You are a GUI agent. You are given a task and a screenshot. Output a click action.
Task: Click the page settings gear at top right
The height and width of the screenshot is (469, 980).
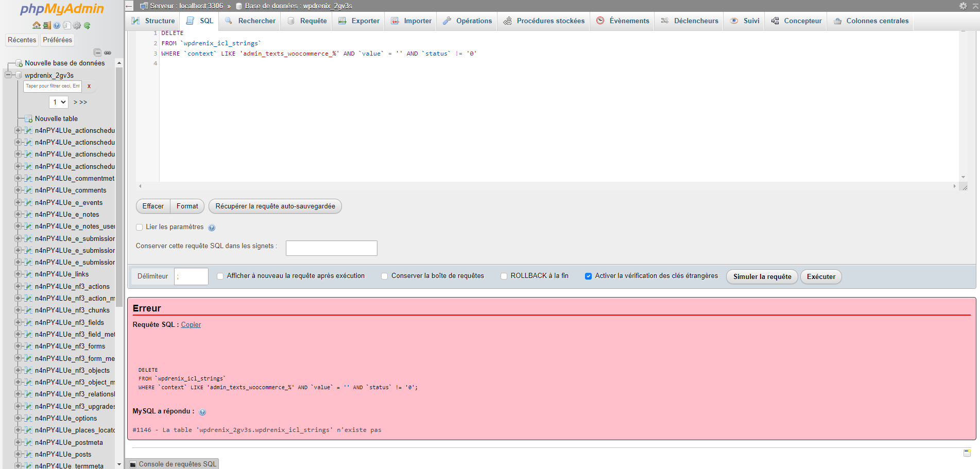(x=963, y=6)
